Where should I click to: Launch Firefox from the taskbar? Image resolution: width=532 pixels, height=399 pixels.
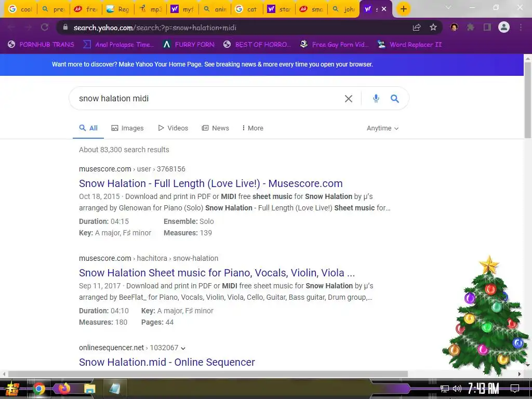tap(64, 388)
